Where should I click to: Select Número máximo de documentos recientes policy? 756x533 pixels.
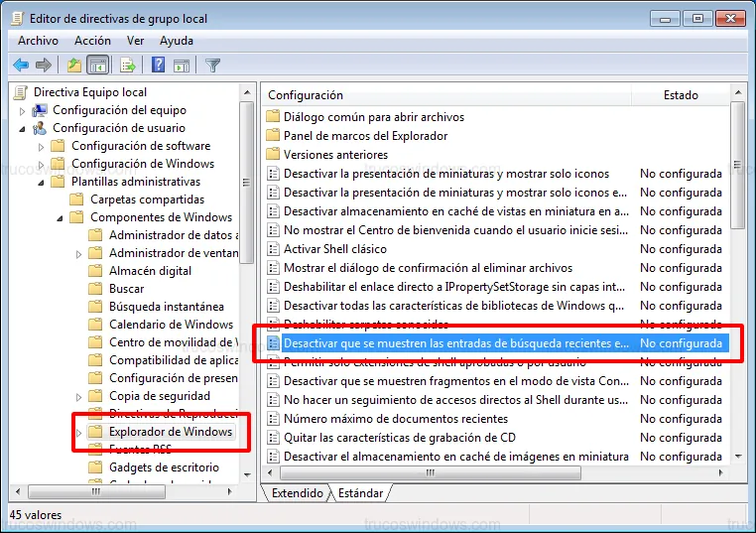click(395, 419)
